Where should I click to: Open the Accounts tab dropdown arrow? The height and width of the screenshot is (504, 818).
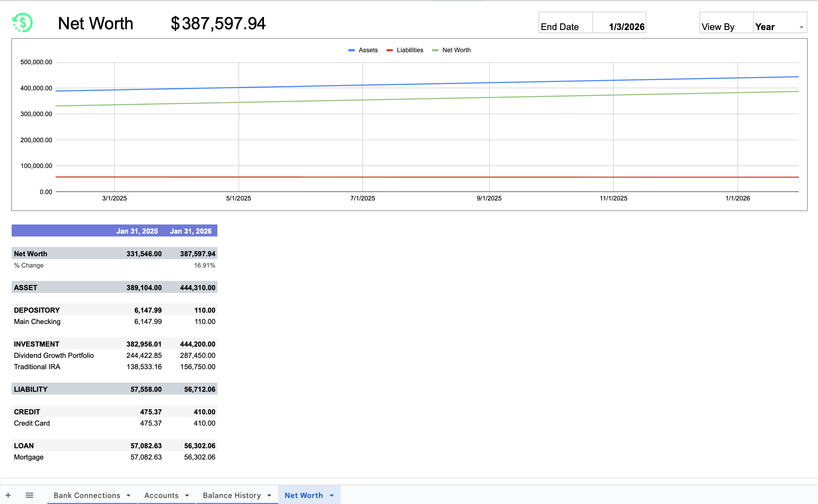187,495
